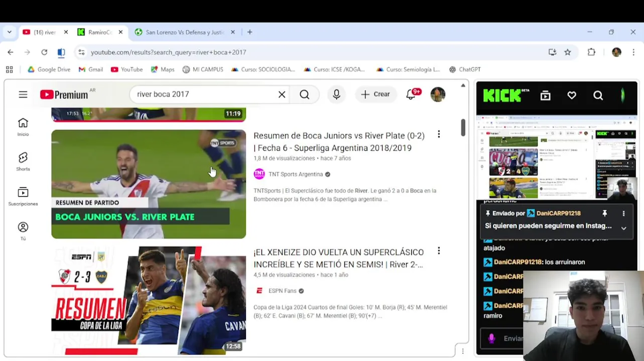Viewport: 644px width, 361px height.
Task: Open the ChatGPT bookmark
Action: pos(465,70)
